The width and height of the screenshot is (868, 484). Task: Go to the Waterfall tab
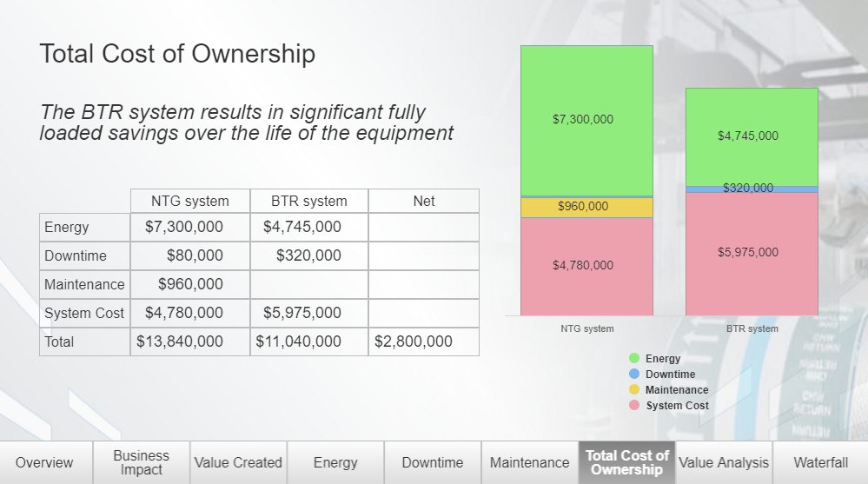pyautogui.click(x=819, y=462)
